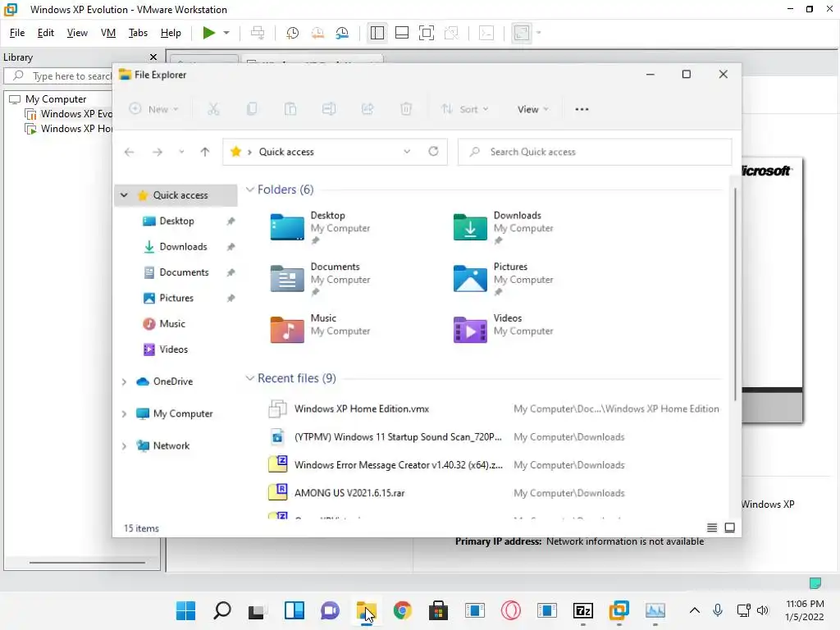Select Desktop in the navigation pane
This screenshot has width=840, height=630.
177,221
